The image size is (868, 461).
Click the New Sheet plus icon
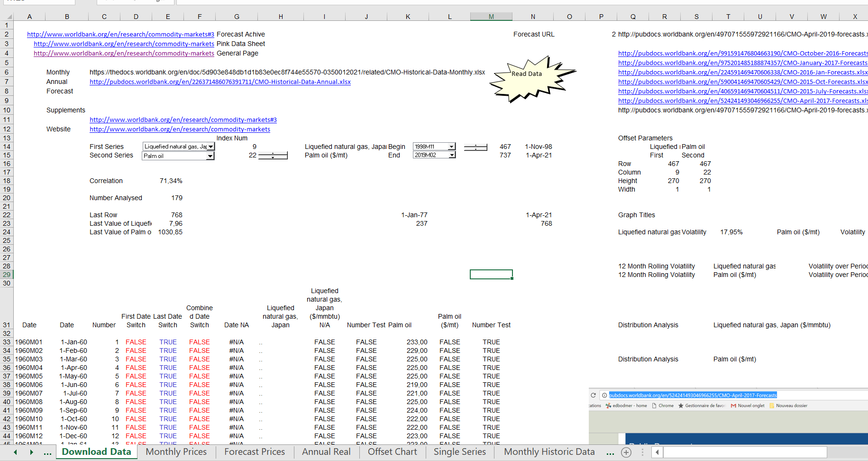point(626,452)
